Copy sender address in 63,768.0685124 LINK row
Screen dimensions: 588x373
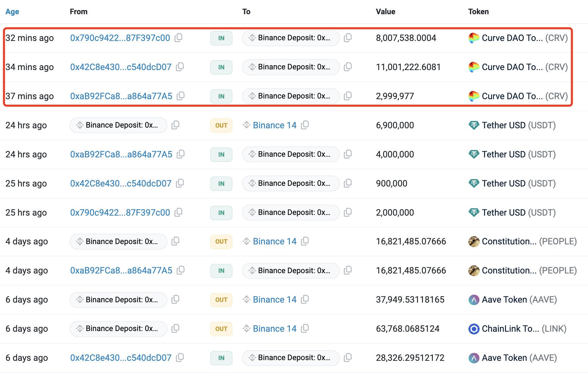pyautogui.click(x=175, y=328)
